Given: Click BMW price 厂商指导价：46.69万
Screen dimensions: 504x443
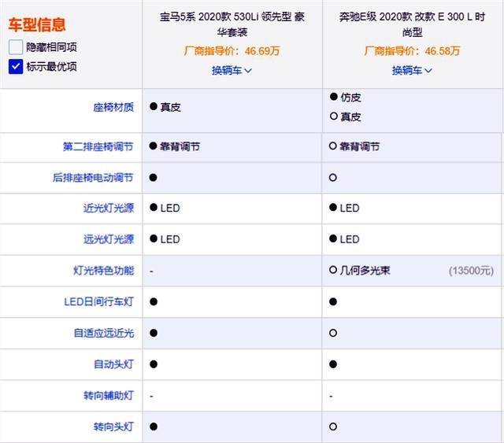Looking at the screenshot, I should point(232,51).
